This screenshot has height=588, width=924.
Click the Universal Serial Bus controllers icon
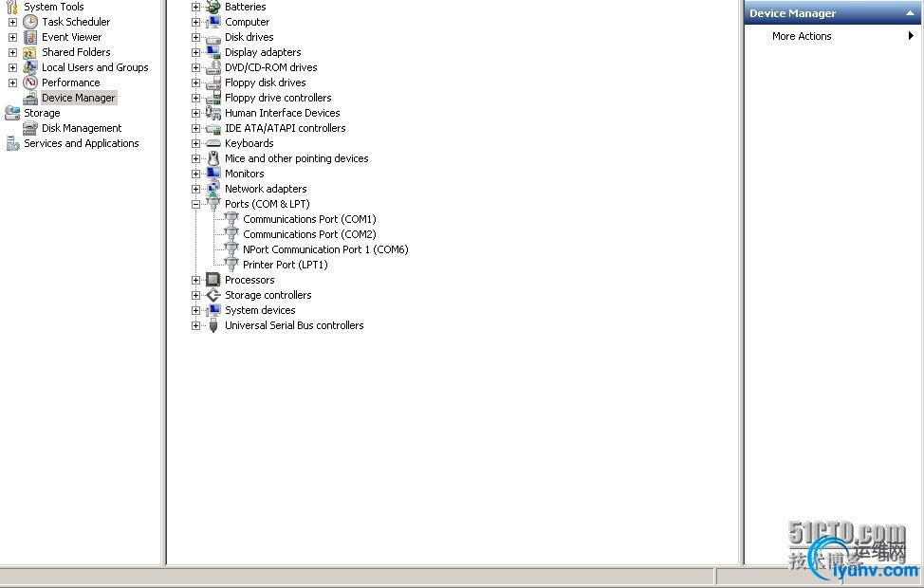[x=213, y=326]
